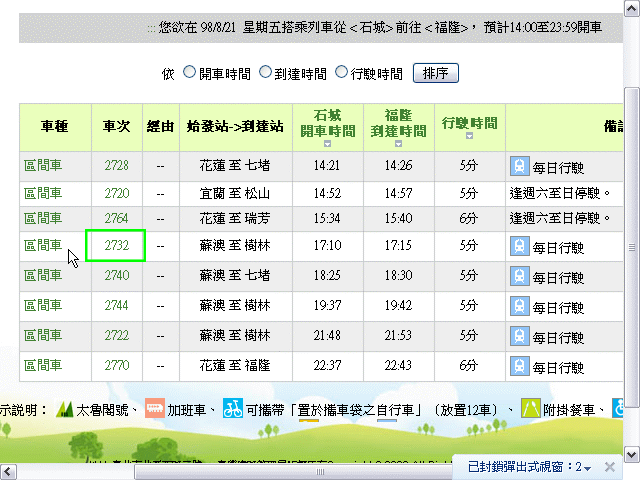
Task: Click 區間車 link in train 2770 row
Action: [x=43, y=365]
